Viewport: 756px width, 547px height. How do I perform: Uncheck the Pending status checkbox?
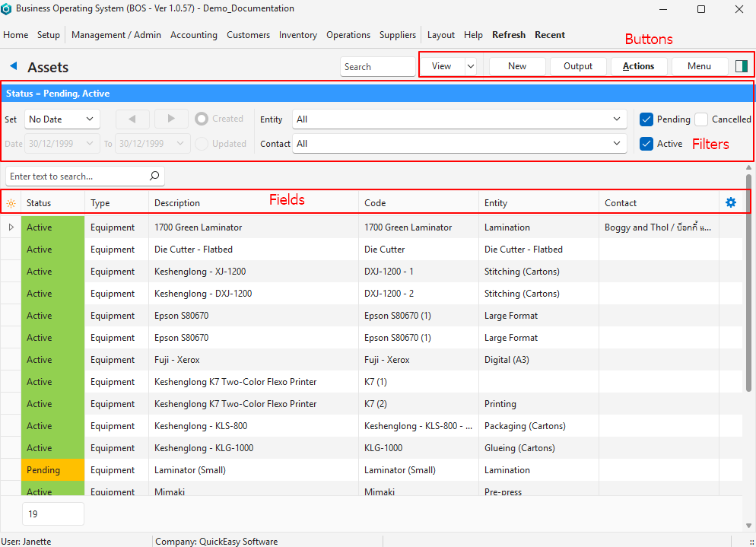[x=646, y=119]
